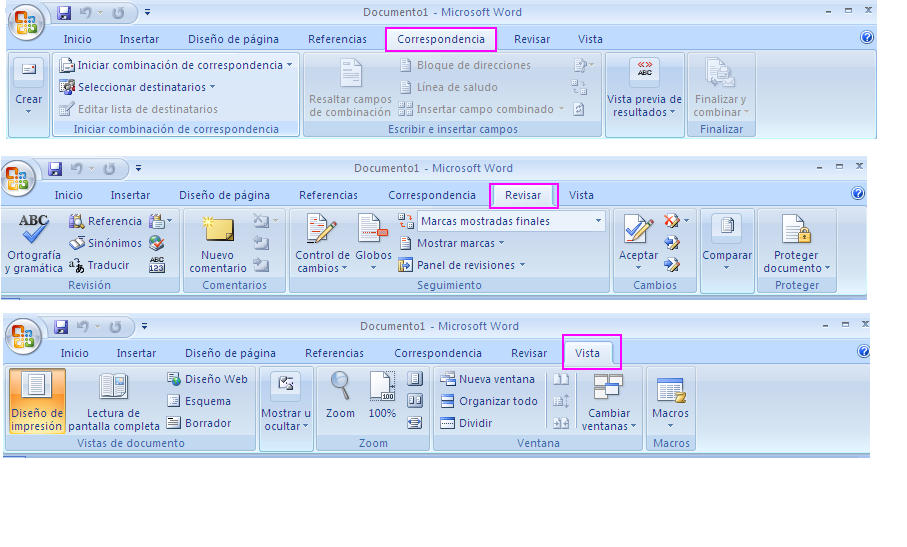Open Macros dropdown in Vista ribbon
Screen dimensions: 907x547
click(670, 402)
